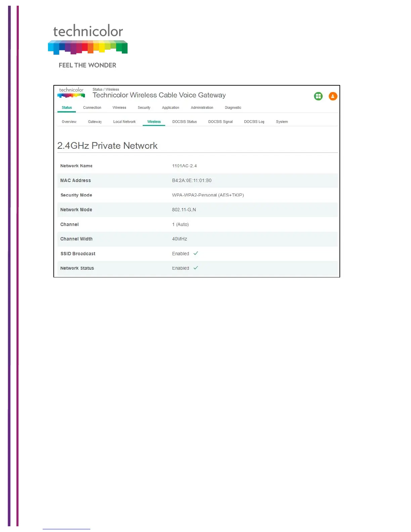Click the 2.4GHz Private Network heading

[107, 145]
